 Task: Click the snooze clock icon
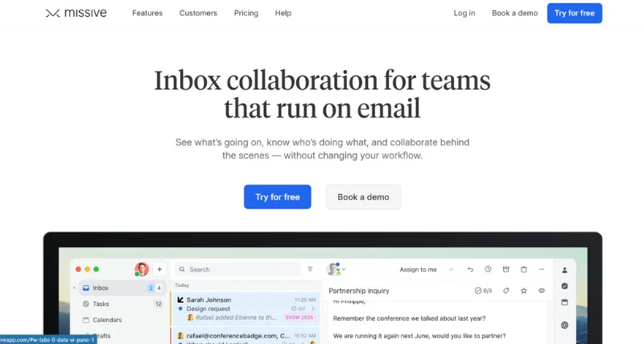pyautogui.click(x=488, y=269)
